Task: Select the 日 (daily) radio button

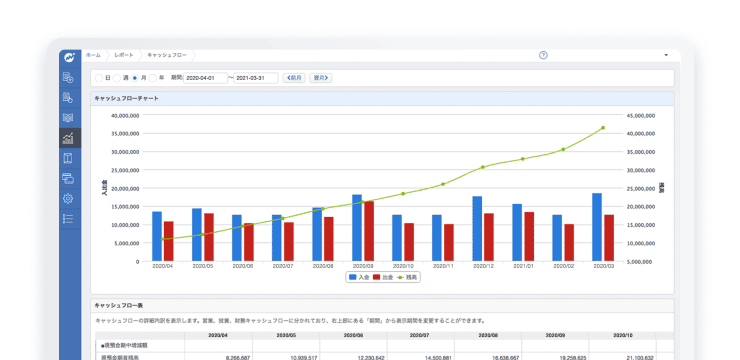Action: [99, 78]
